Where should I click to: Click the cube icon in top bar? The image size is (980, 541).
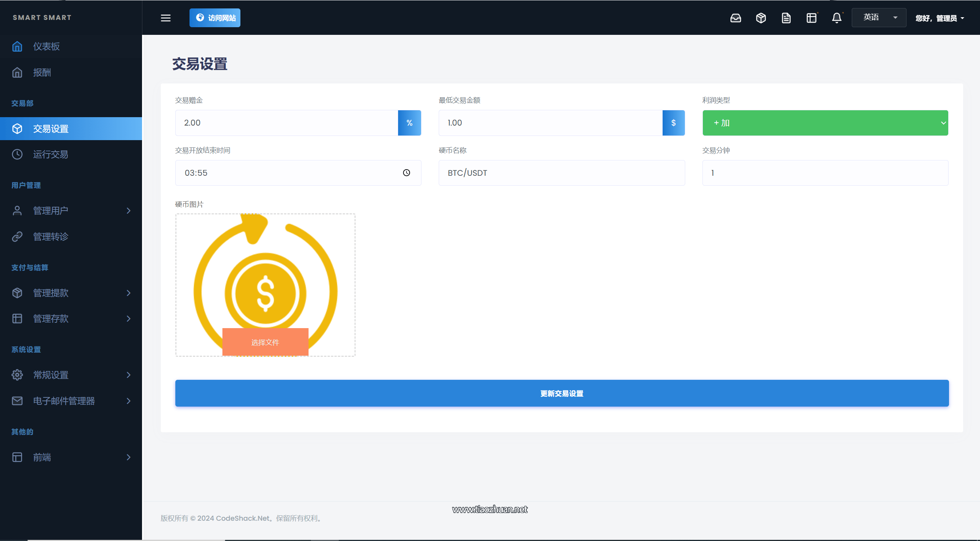click(761, 18)
